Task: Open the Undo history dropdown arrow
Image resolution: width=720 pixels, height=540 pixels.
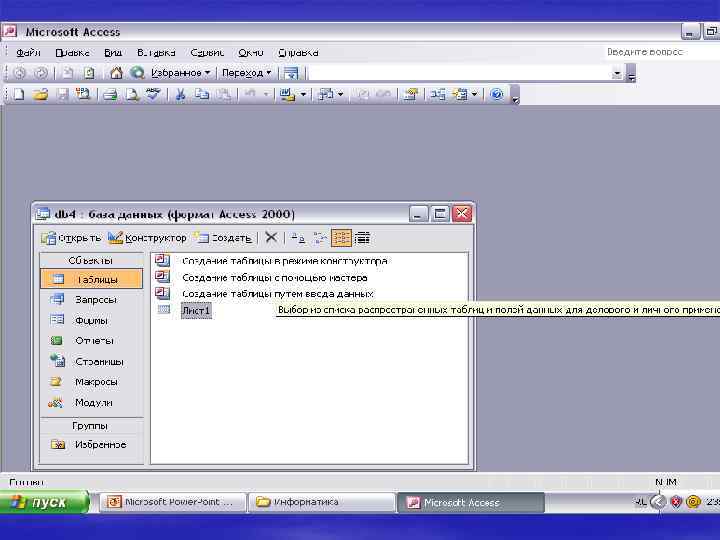Action: 266,95
